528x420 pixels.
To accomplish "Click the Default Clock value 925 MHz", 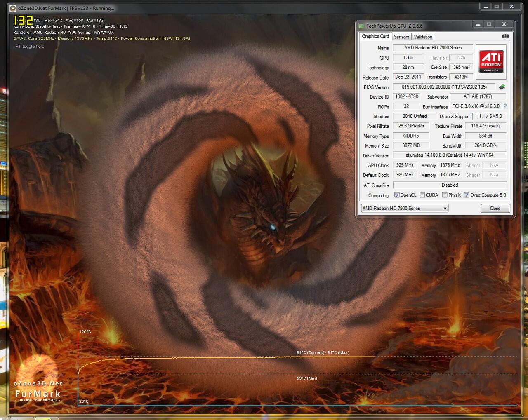I will coord(405,175).
